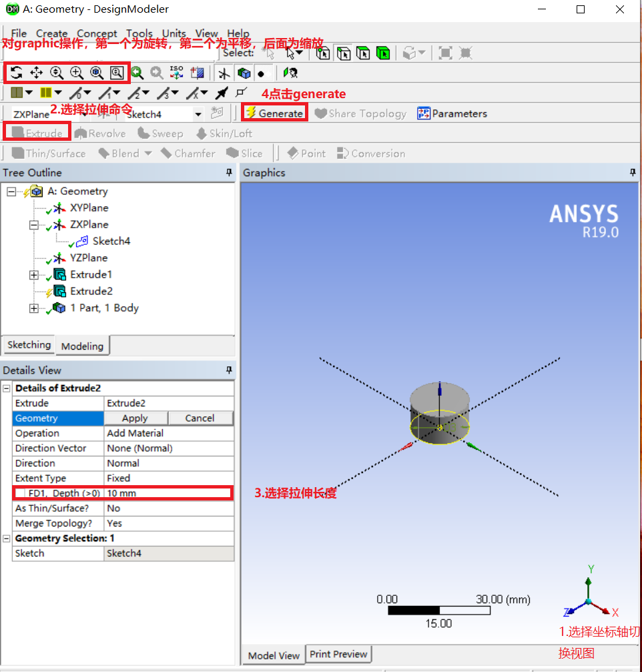Image resolution: width=642 pixels, height=672 pixels.
Task: Click the Look At Face/Plane/Sketch icon
Action: click(290, 73)
